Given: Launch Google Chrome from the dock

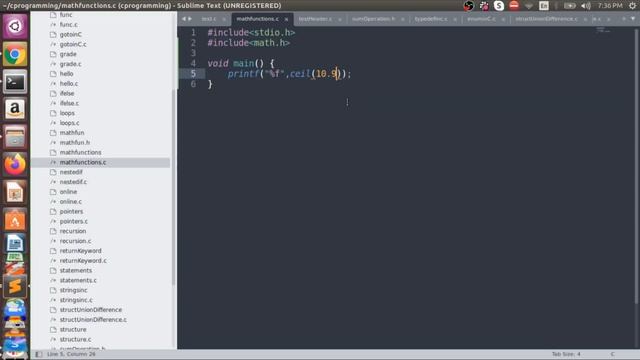Looking at the screenshot, I should point(15,54).
